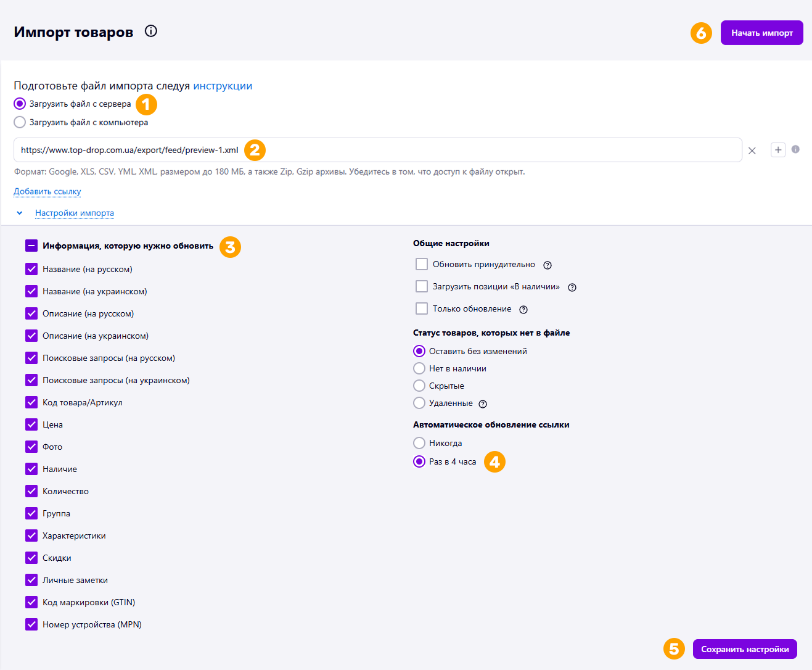Select Загрузить файл с компьютера option
This screenshot has height=670, width=812.
pyautogui.click(x=20, y=122)
